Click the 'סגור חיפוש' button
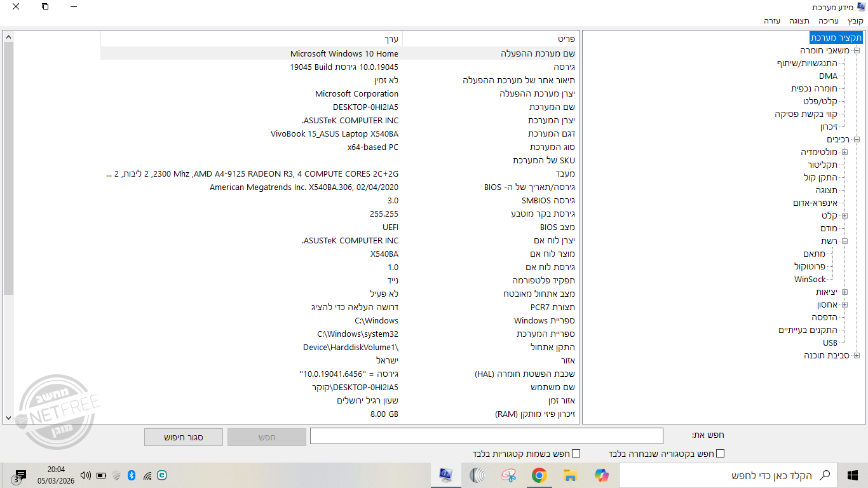Screen dimensions: 868x488 (x=184, y=437)
